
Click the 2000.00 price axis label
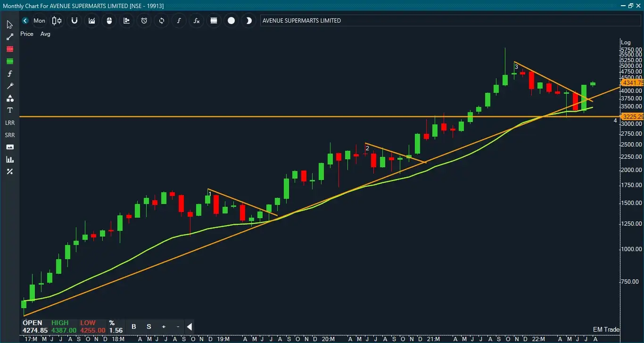tap(630, 170)
